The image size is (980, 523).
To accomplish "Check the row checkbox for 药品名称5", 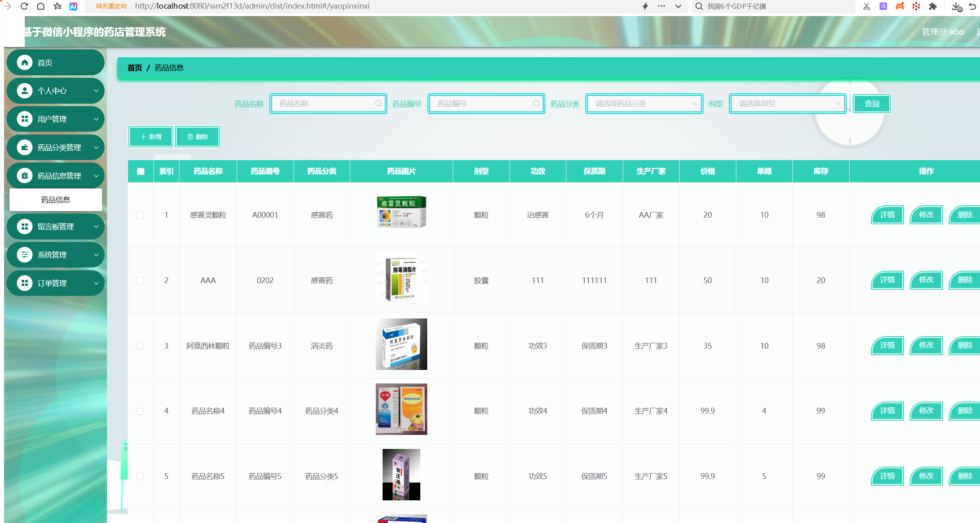I will [140, 477].
